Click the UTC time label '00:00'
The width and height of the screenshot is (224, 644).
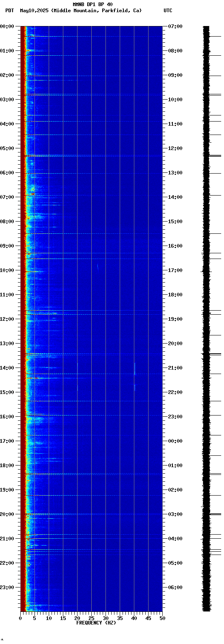(x=175, y=441)
